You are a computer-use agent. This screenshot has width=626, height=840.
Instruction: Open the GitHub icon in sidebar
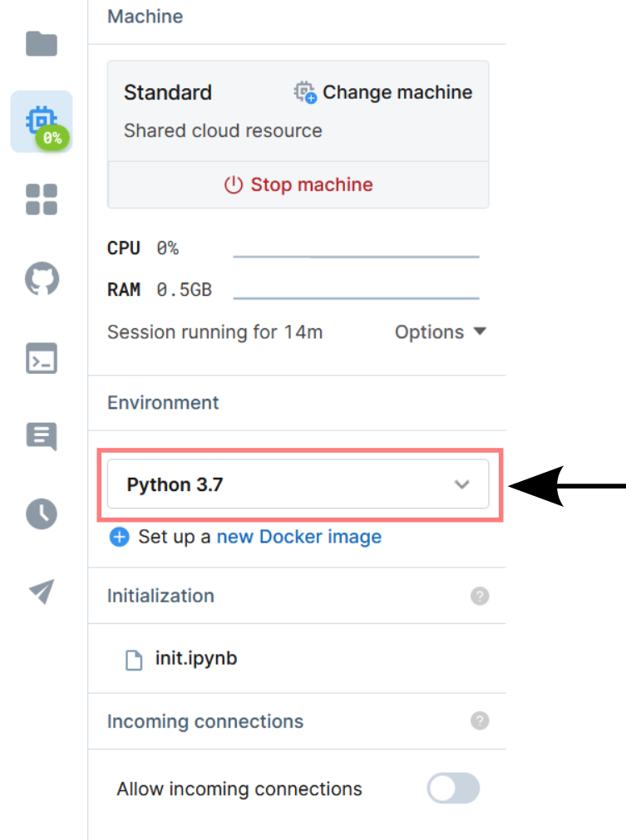coord(42,279)
